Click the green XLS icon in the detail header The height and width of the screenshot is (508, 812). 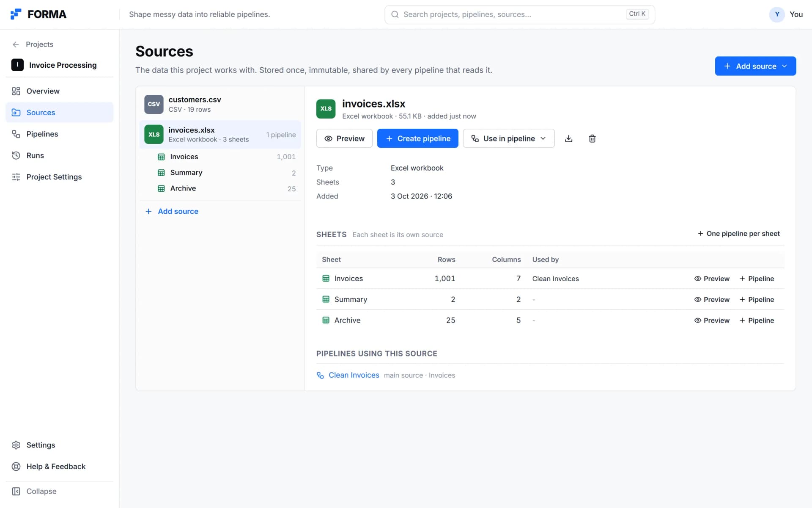(326, 109)
